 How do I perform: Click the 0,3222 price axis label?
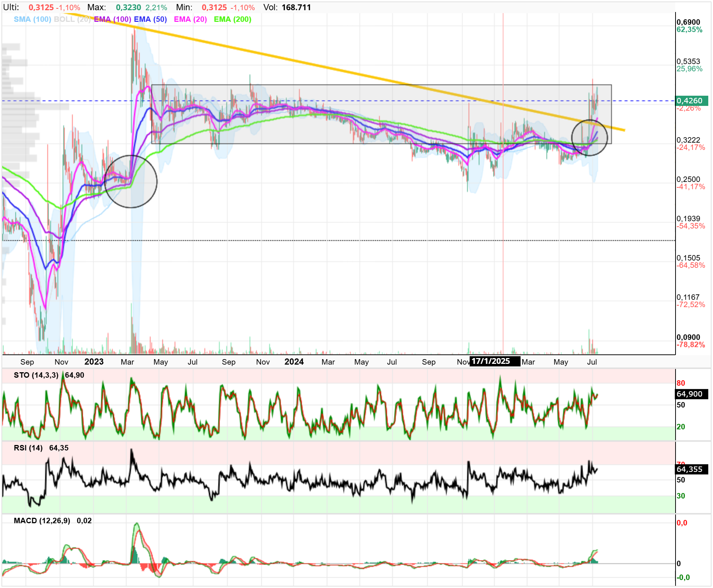pos(688,140)
